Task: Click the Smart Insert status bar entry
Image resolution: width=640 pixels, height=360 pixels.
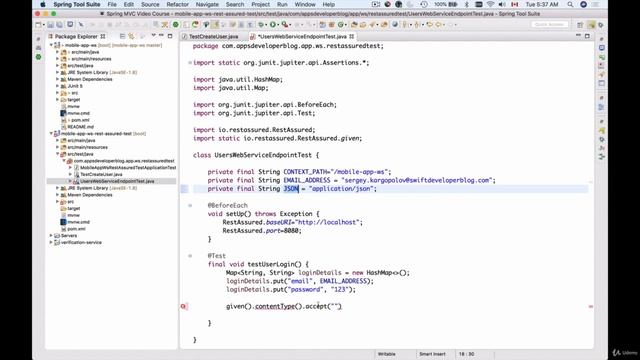Action: [x=432, y=354]
